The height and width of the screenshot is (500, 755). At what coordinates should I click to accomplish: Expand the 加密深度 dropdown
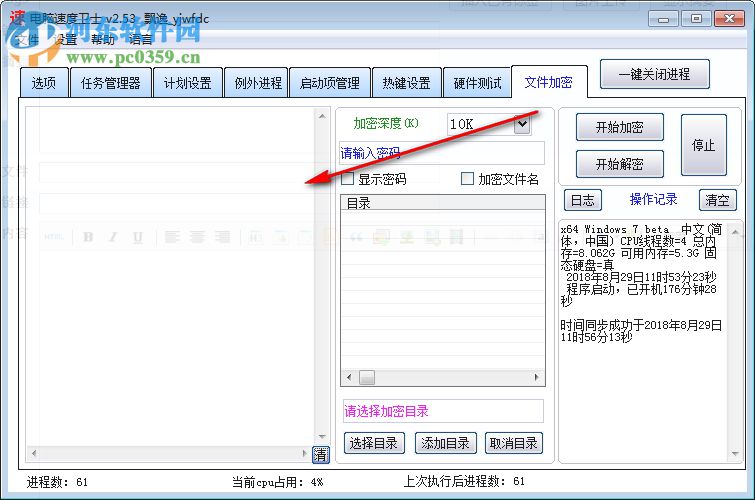point(522,124)
